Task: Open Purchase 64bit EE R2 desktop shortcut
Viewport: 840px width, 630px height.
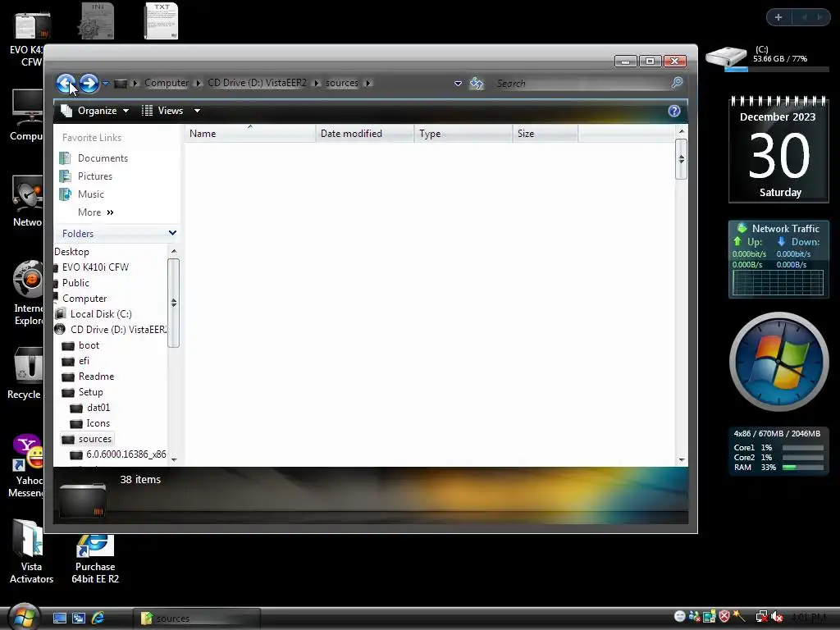Action: (95, 558)
